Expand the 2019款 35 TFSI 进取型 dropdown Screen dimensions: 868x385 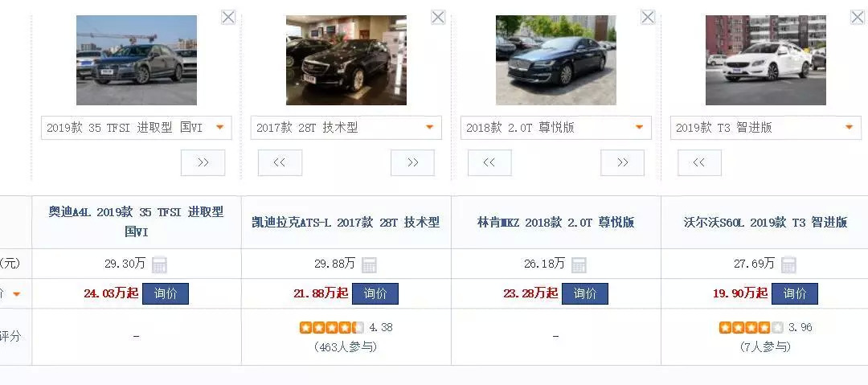point(136,128)
